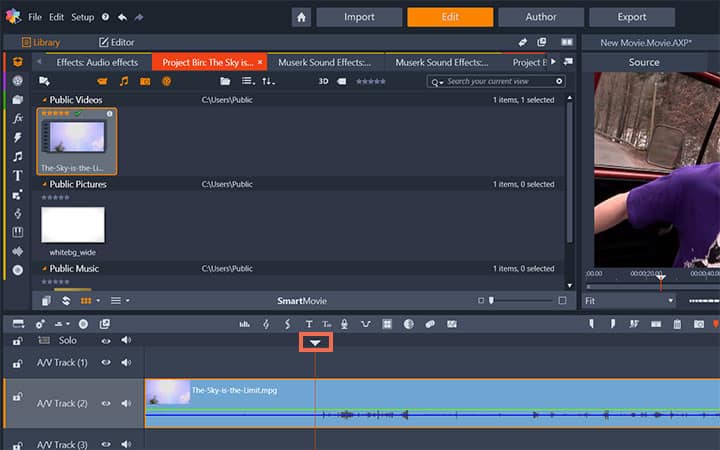
Task: Open the Transitions lightning icon in sidebar
Action: 17,137
